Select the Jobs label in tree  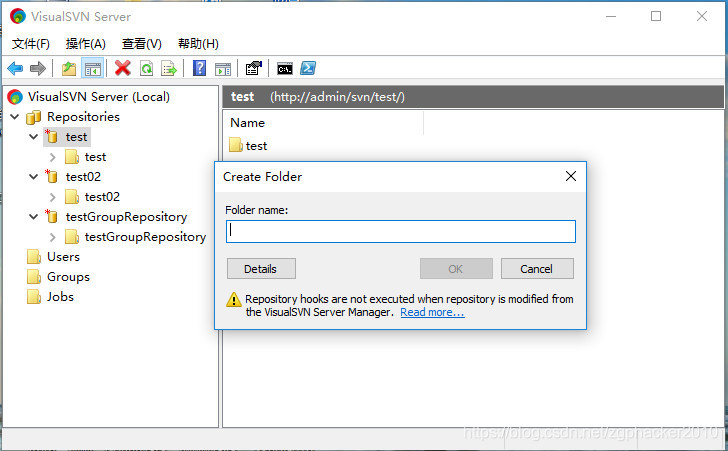click(x=60, y=297)
